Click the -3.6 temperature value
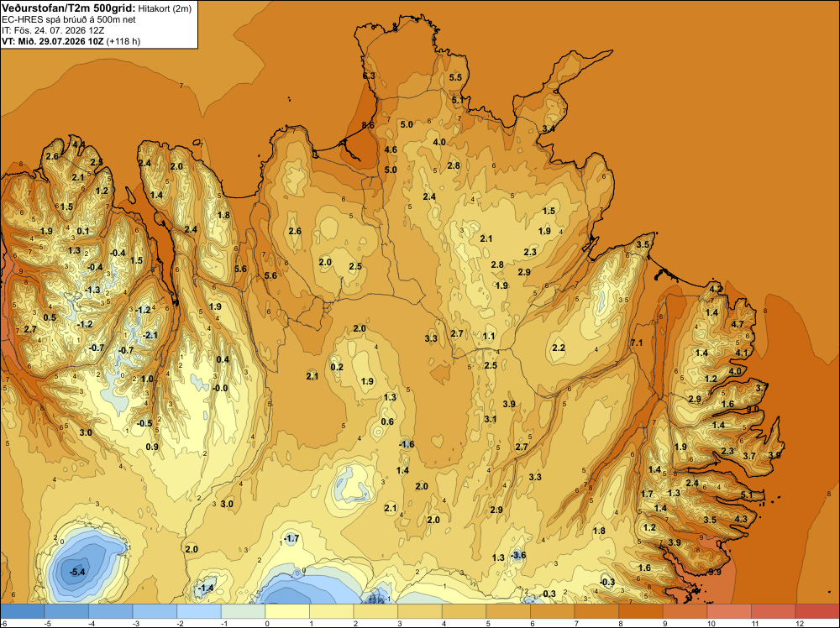 [518, 555]
